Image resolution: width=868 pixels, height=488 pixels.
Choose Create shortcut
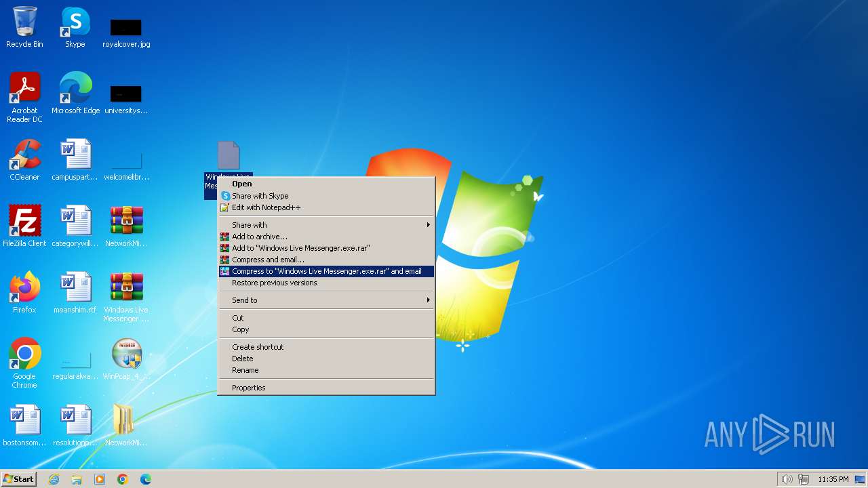(x=326, y=347)
